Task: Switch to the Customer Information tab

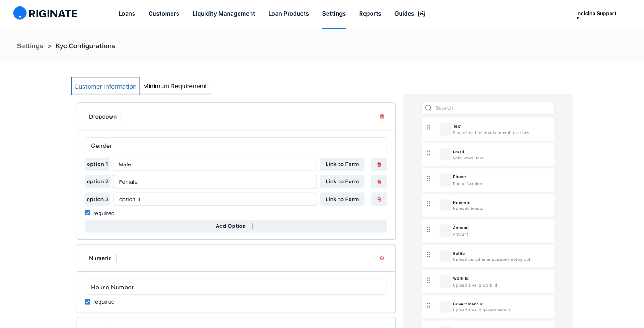Action: 105,86
